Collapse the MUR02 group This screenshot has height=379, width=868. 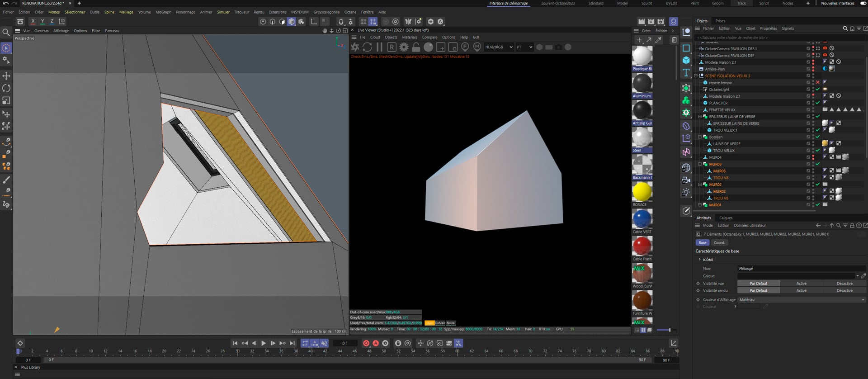point(700,185)
